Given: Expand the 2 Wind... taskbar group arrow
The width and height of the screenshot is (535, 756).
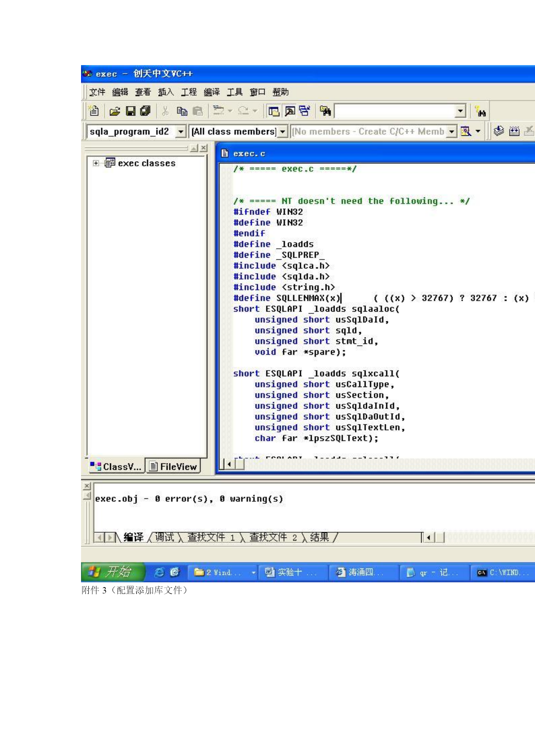Looking at the screenshot, I should click(x=253, y=572).
